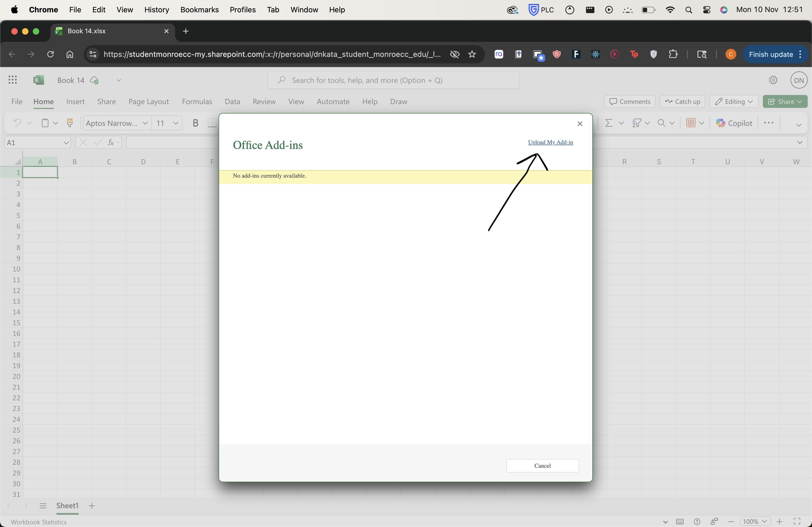Open the Microsoft 365 app launcher grid
Image resolution: width=812 pixels, height=527 pixels.
tap(12, 80)
